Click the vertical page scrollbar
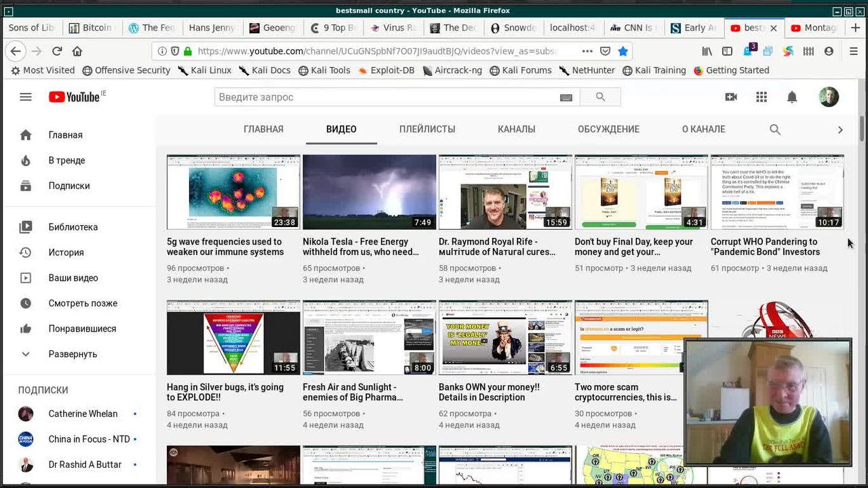The width and height of the screenshot is (868, 488). coord(863,271)
